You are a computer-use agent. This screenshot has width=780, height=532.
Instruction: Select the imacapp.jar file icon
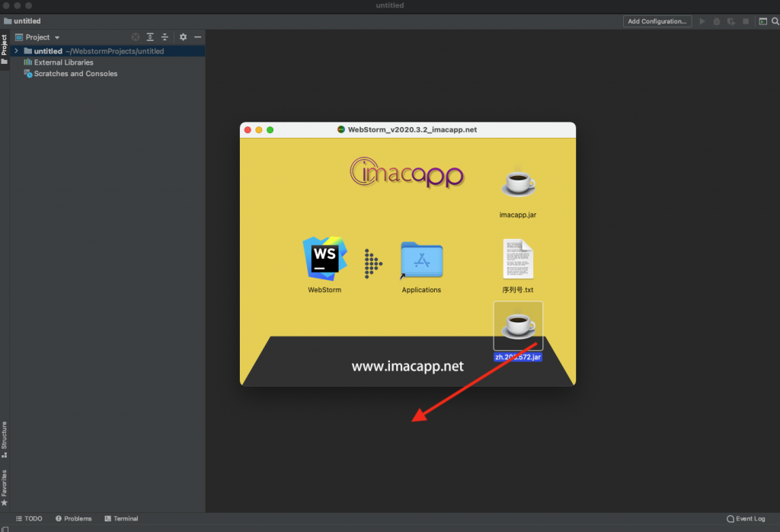[x=518, y=183]
